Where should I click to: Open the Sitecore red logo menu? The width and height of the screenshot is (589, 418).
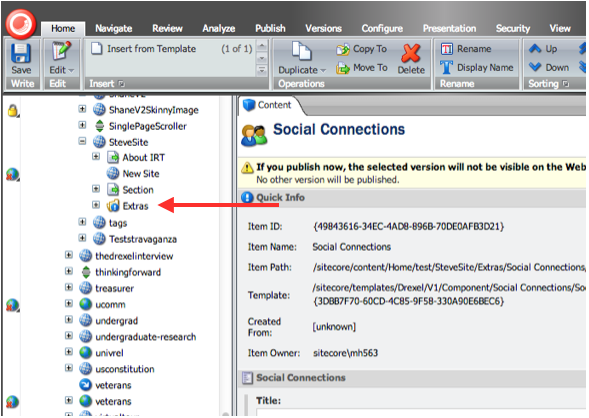click(21, 24)
